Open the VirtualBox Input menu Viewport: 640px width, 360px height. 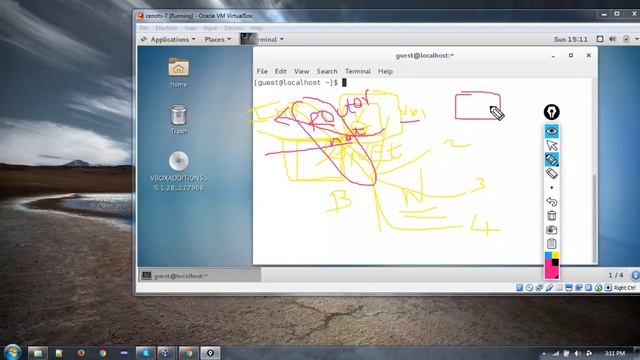tap(210, 28)
